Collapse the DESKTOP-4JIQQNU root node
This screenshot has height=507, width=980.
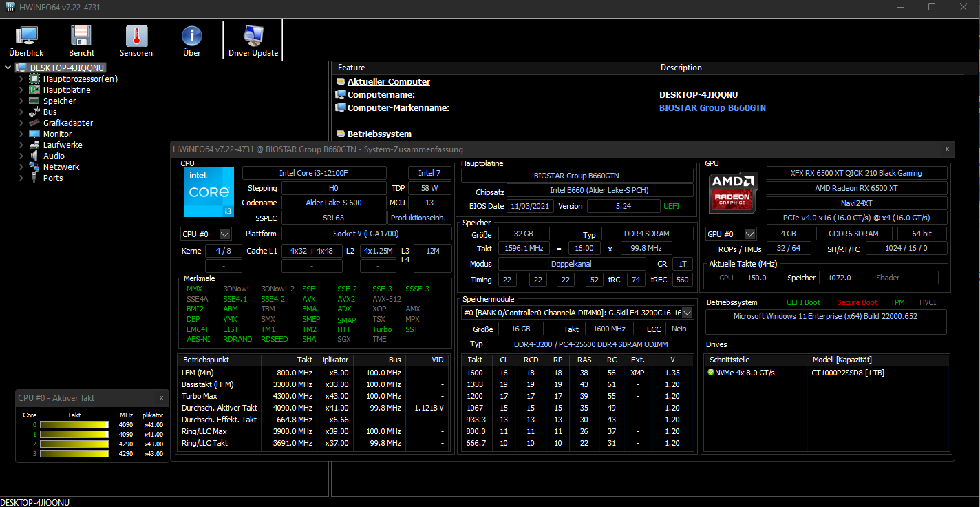coord(8,68)
